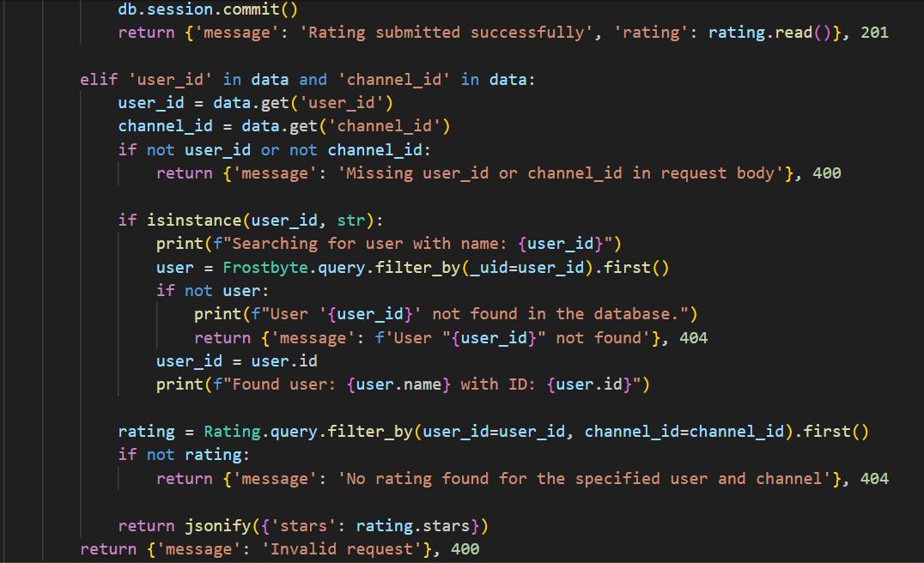Click the f'User "{user_id}" not found' return line
Image resolution: width=924 pixels, height=563 pixels.
[451, 338]
